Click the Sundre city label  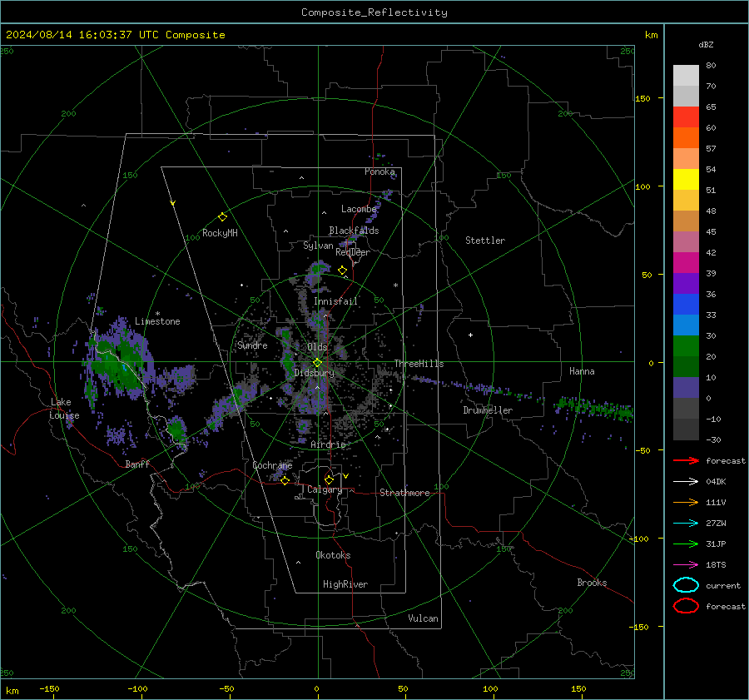click(x=252, y=345)
